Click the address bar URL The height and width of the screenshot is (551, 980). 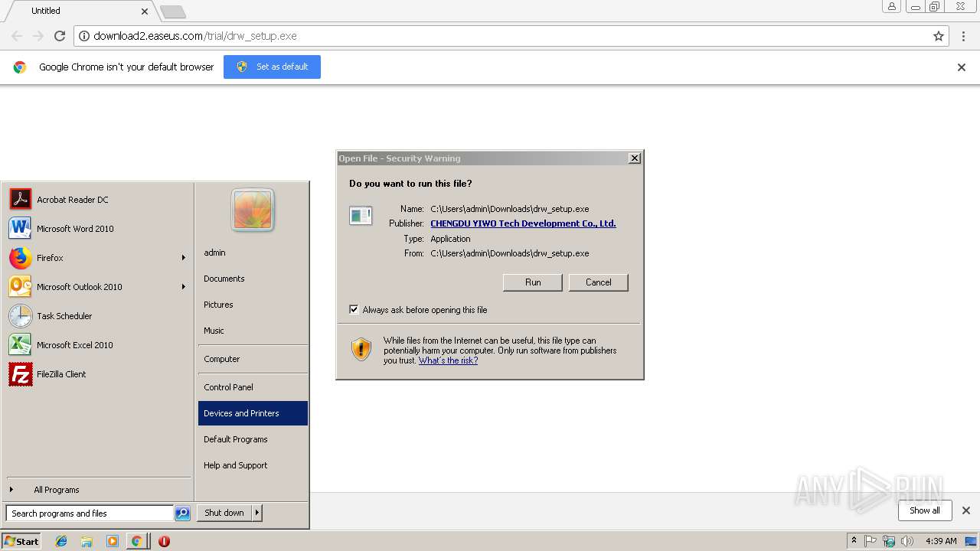[x=195, y=36]
